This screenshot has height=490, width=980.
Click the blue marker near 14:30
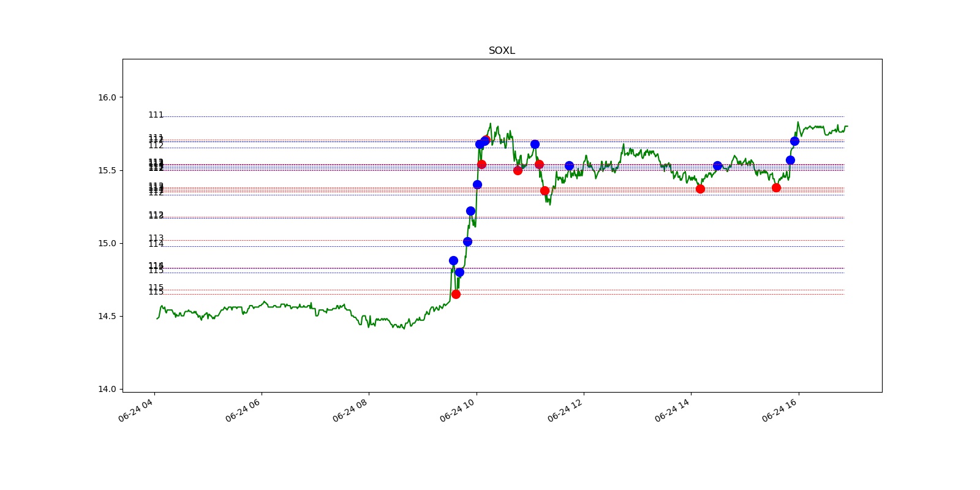click(x=717, y=165)
